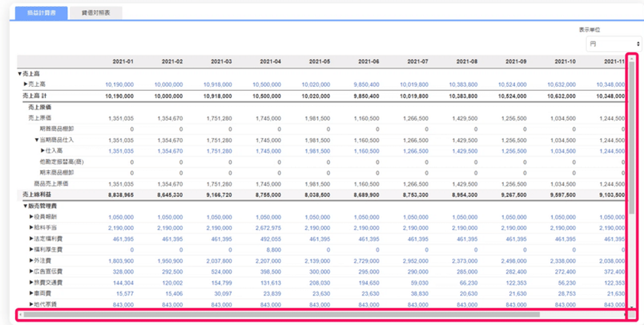The height and width of the screenshot is (325, 644).
Task: Select the 損益計算書 tab
Action: [x=42, y=13]
